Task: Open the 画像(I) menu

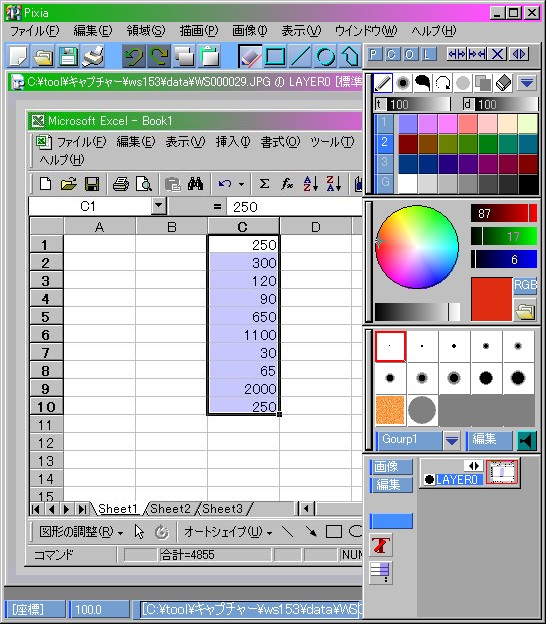Action: (250, 31)
